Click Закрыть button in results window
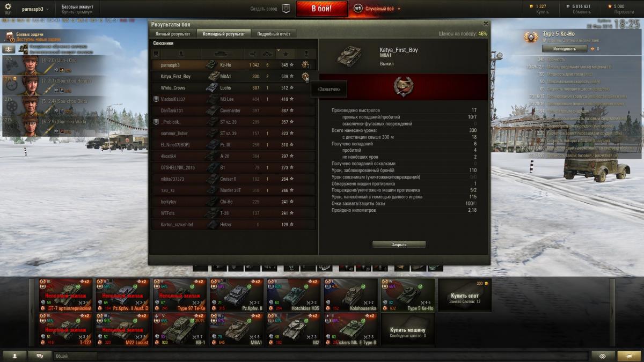The height and width of the screenshot is (362, 644). tap(399, 244)
